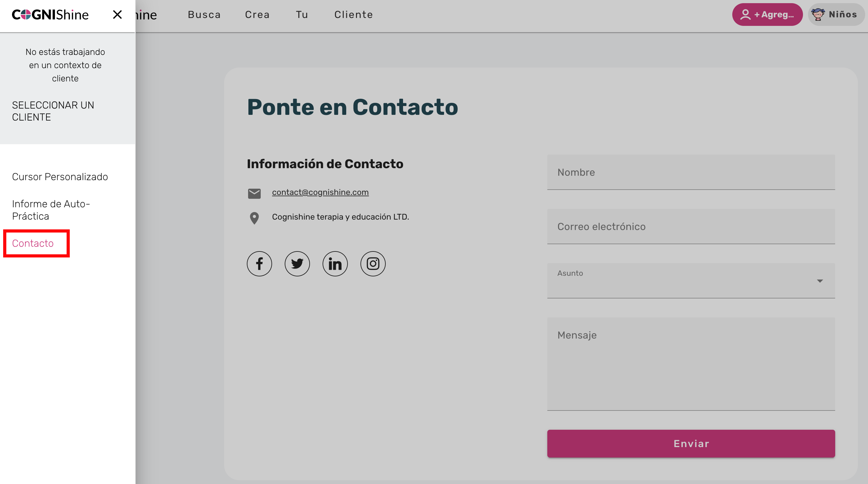
Task: Focus the Nombre input field
Action: click(x=691, y=172)
